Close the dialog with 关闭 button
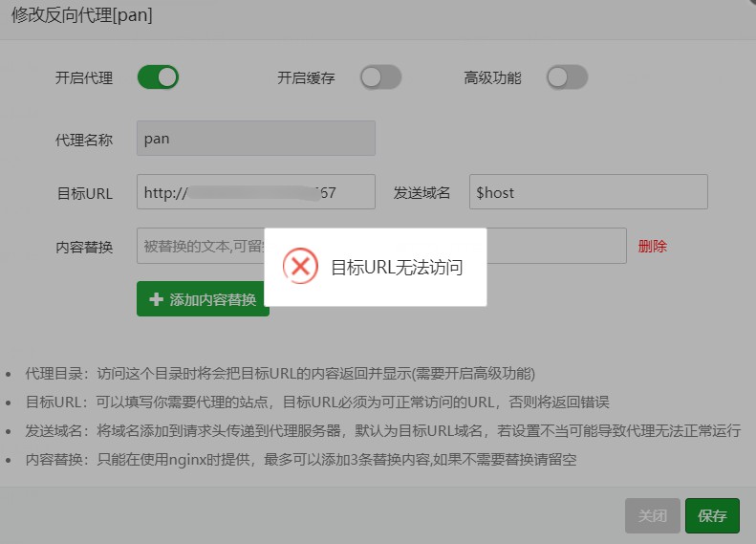Viewport: 756px width, 544px height. point(653,516)
